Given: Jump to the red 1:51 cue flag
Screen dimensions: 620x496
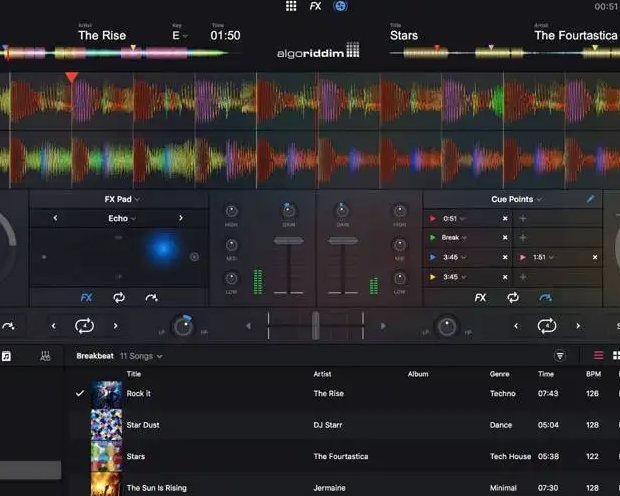Looking at the screenshot, I should coord(523,257).
